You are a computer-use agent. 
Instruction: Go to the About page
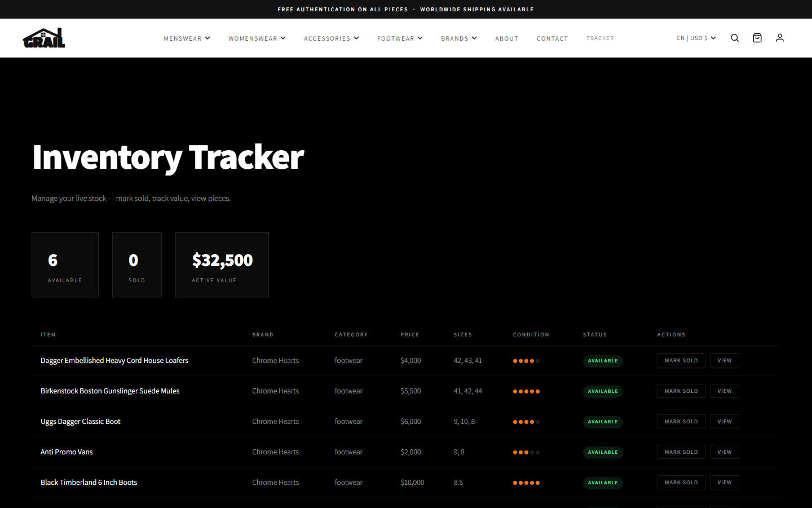(506, 38)
